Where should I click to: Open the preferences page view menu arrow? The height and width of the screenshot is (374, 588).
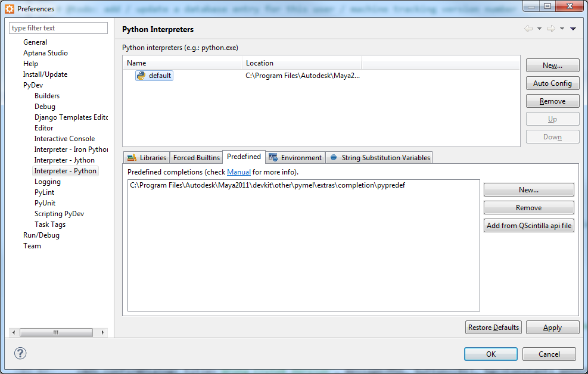573,29
